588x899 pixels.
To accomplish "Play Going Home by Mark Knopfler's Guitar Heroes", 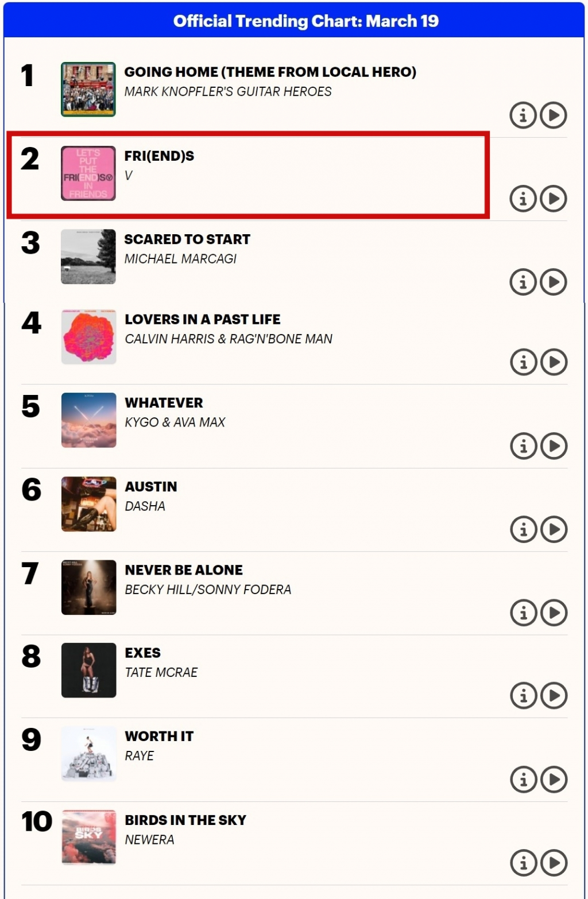I will click(x=554, y=115).
